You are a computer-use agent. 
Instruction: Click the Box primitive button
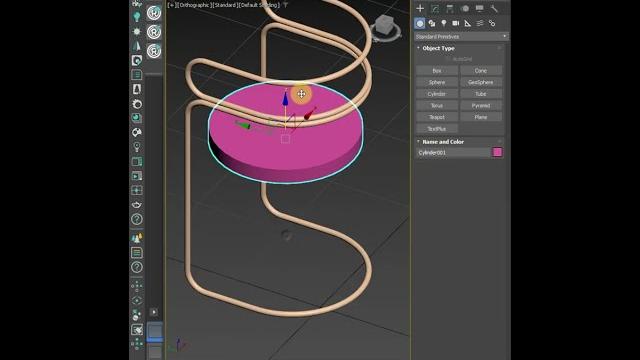coord(437,71)
